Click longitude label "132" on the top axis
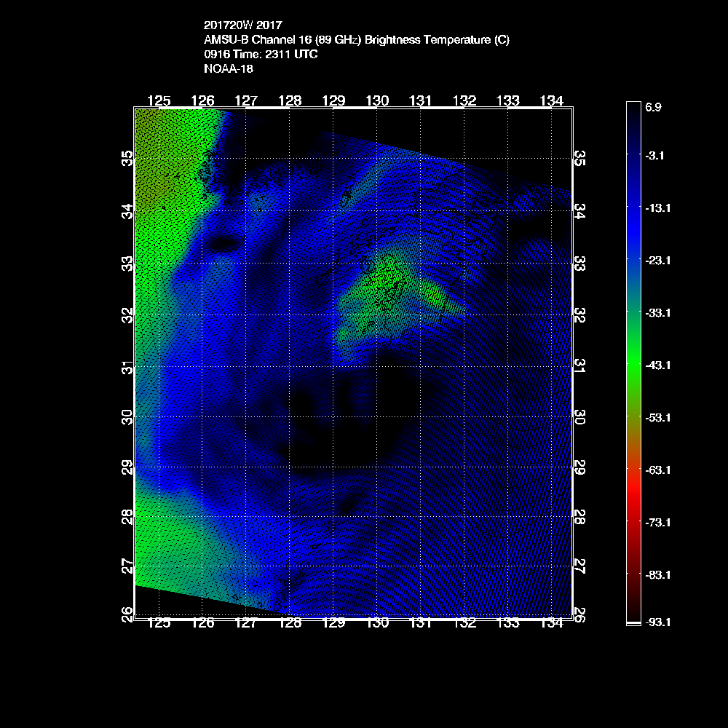Viewport: 728px width, 728px height. point(464,100)
